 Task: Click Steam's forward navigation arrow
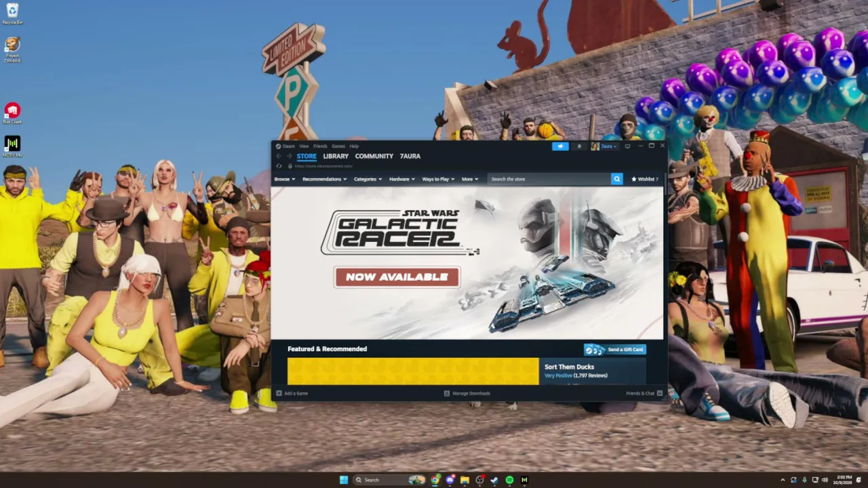[289, 156]
